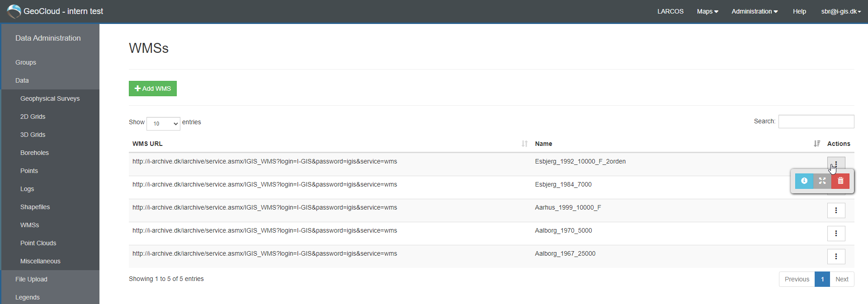The width and height of the screenshot is (868, 304).
Task: Open LARCOS from the top navbar
Action: click(670, 11)
